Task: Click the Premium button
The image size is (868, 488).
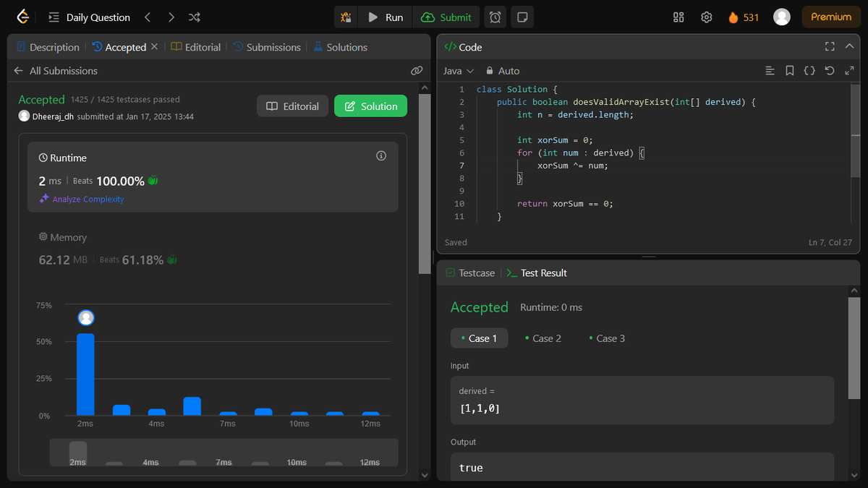Action: pyautogui.click(x=831, y=17)
